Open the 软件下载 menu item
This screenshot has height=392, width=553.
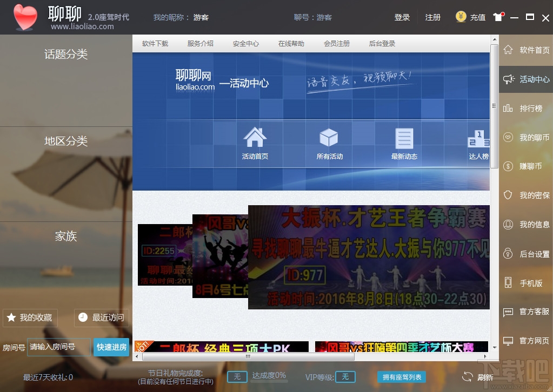click(x=155, y=43)
